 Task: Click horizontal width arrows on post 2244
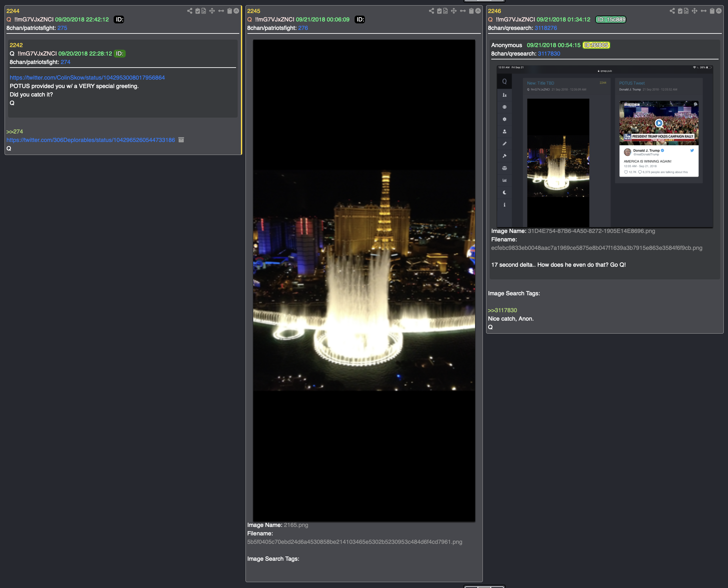coord(221,11)
